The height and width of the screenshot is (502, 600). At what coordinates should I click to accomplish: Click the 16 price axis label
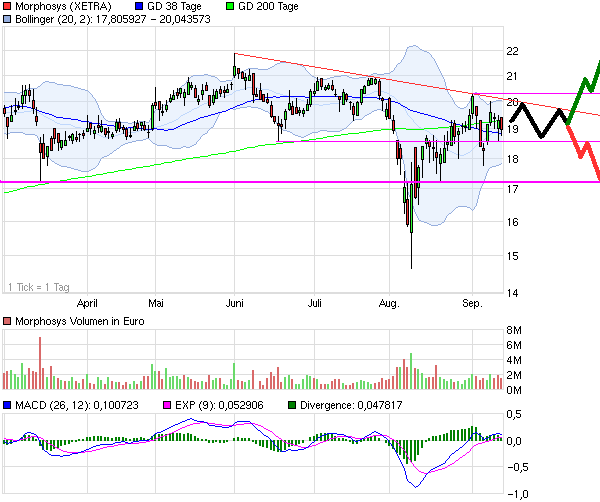[x=512, y=222]
